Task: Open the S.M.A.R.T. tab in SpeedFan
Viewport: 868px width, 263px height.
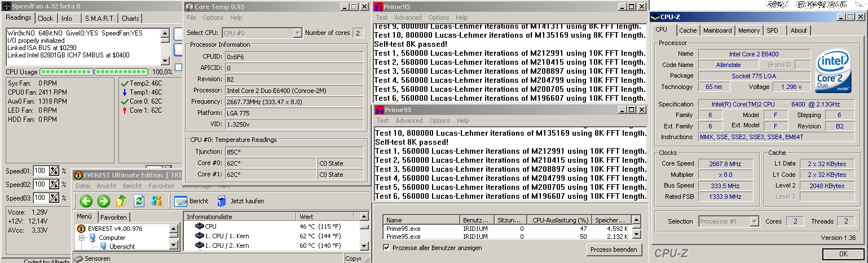Action: click(100, 19)
